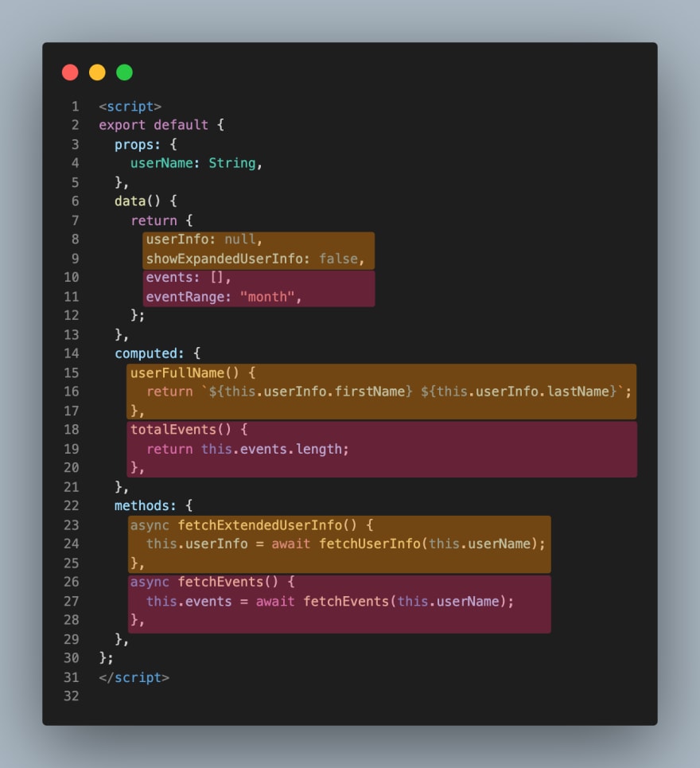Click 'async fetchExtendedUserInfo() {' line
The image size is (700, 768).
(251, 525)
